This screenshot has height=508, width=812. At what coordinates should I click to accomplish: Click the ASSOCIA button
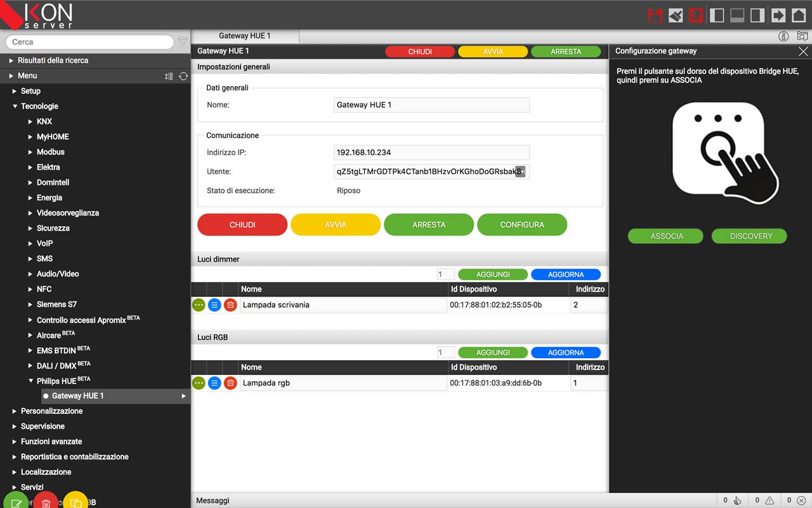point(666,236)
